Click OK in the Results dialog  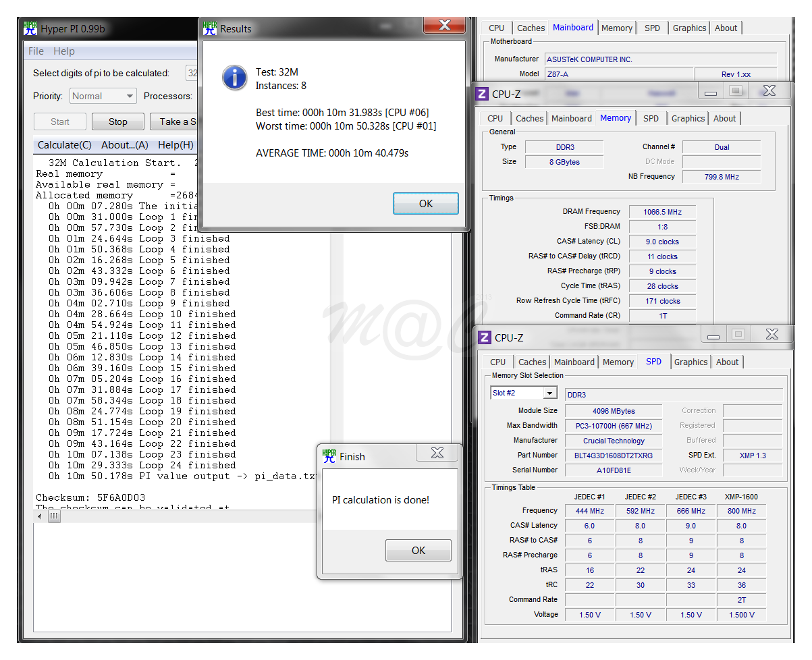click(x=425, y=202)
